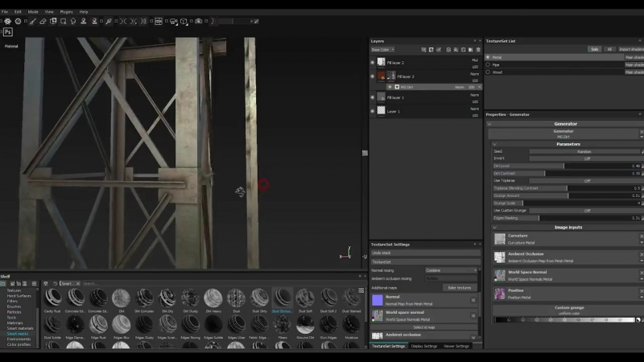Screen dimensions: 644x362
Task: Hide Fill layer 2
Action: coord(373,63)
